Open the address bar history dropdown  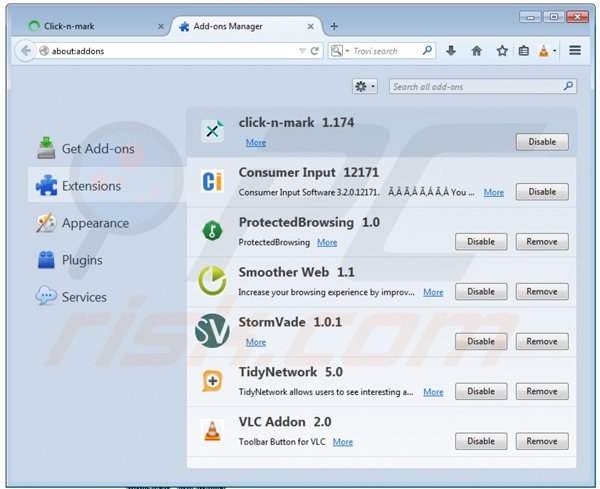click(302, 51)
